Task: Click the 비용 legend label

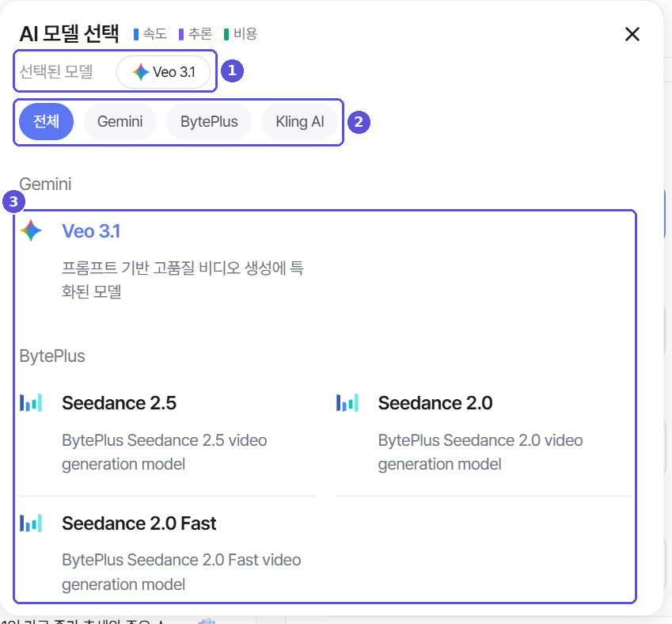Action: point(245,34)
